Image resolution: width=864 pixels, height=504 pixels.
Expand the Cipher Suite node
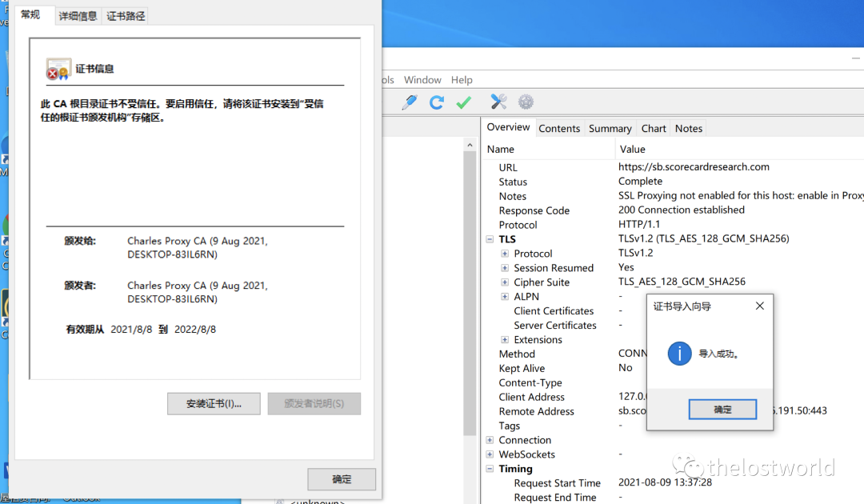click(x=504, y=282)
